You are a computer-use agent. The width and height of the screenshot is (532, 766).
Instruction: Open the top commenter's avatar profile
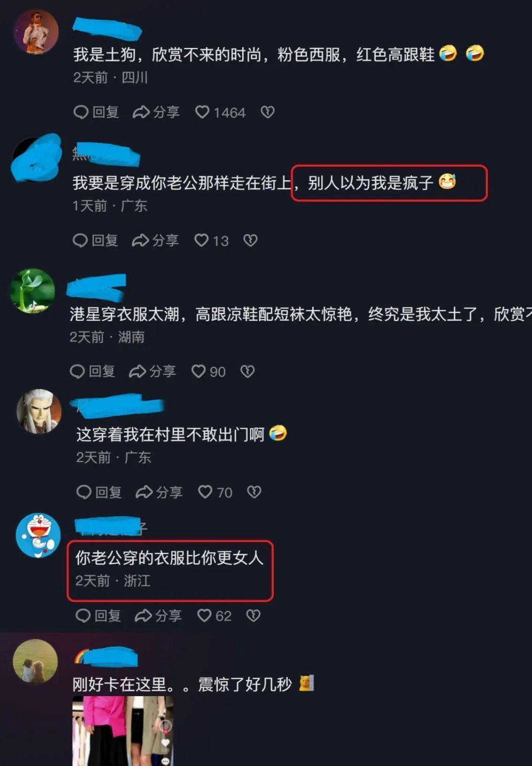[x=35, y=32]
